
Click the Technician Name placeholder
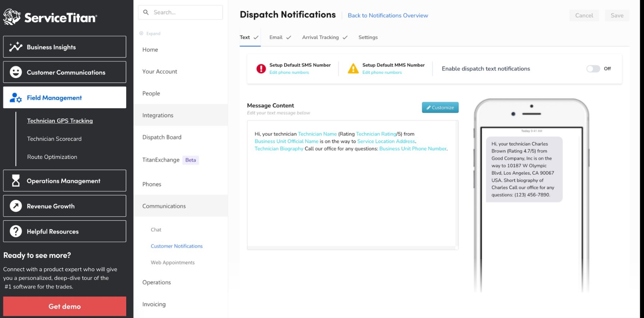coord(317,134)
